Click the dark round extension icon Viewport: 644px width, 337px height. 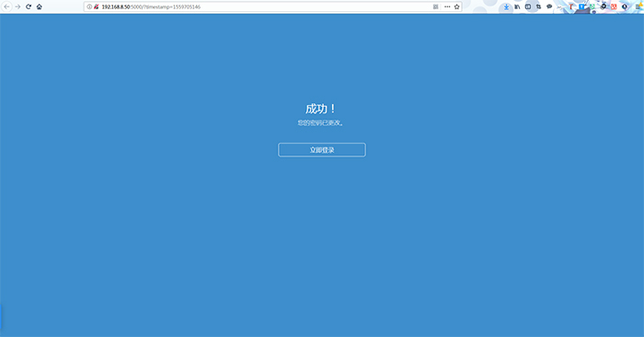tap(625, 6)
